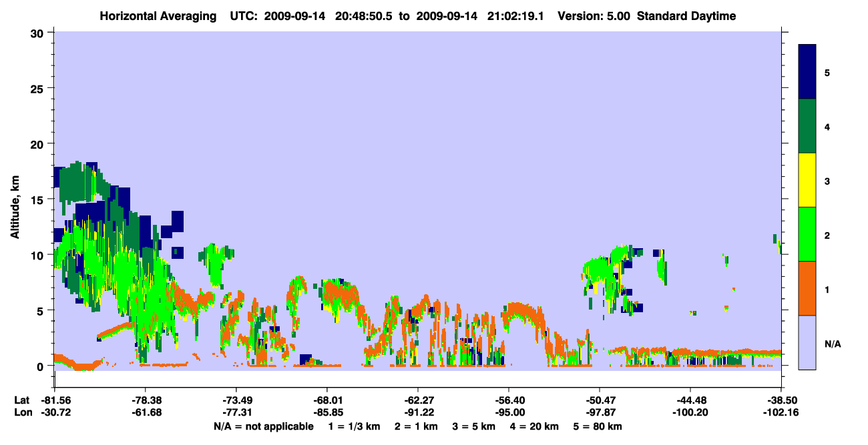
Task: Click the longitude value '-91.22'
Action: tap(417, 413)
